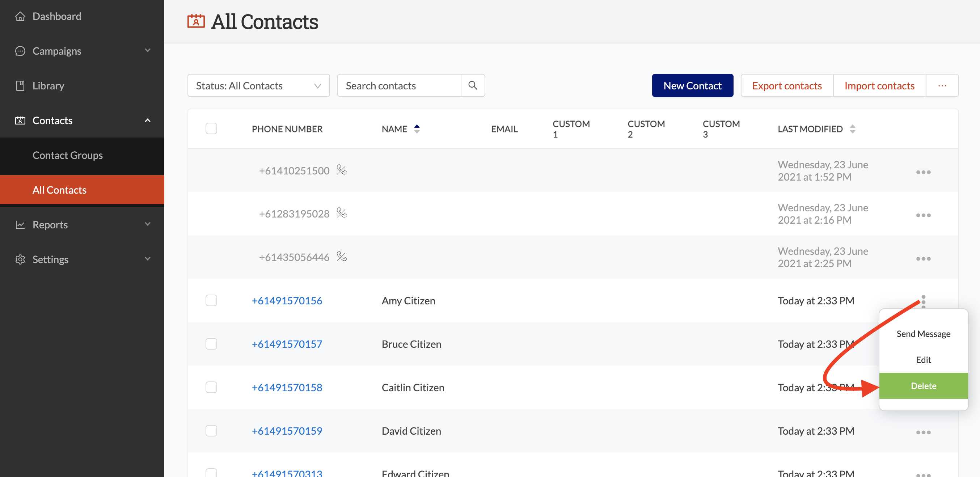Click into the Search contacts field
The image size is (980, 477).
pos(399,85)
